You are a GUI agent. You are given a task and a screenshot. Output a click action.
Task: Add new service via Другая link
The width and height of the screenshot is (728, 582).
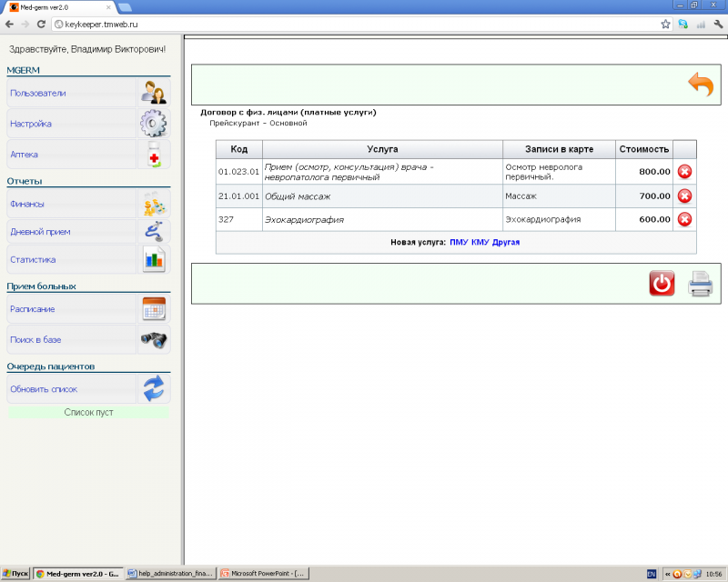[x=507, y=243]
